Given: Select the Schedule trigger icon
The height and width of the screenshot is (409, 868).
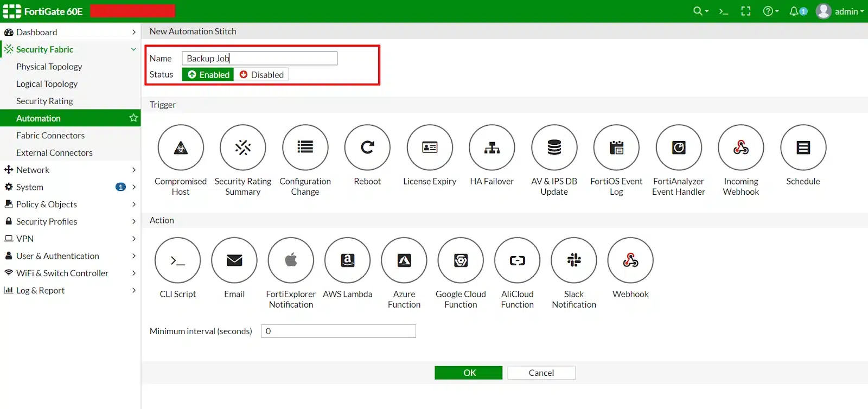Looking at the screenshot, I should click(x=803, y=148).
